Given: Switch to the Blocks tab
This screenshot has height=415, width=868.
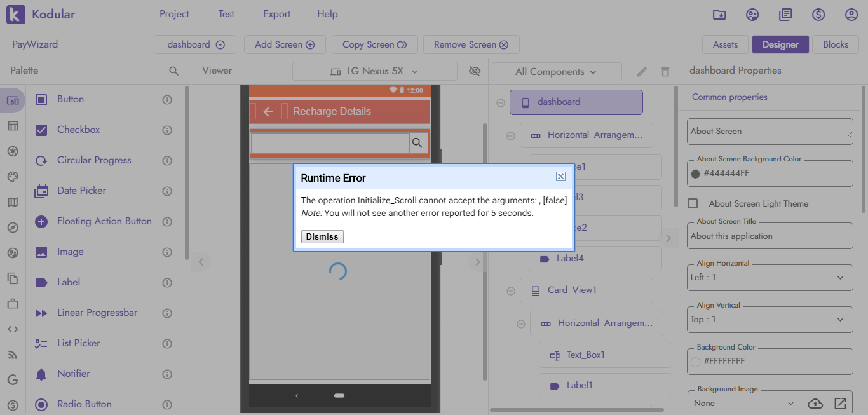Looking at the screenshot, I should coord(836,44).
